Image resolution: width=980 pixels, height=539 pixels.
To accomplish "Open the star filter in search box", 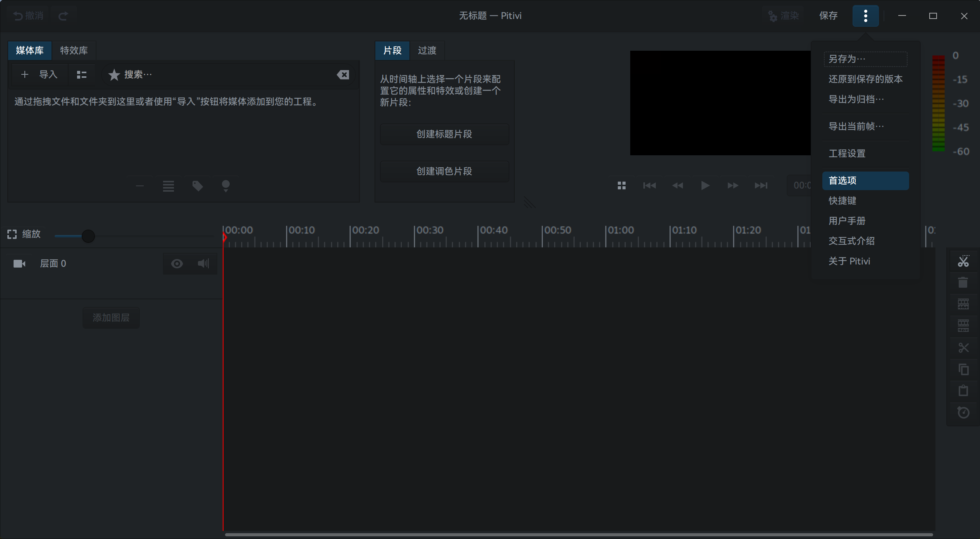I will tap(114, 75).
